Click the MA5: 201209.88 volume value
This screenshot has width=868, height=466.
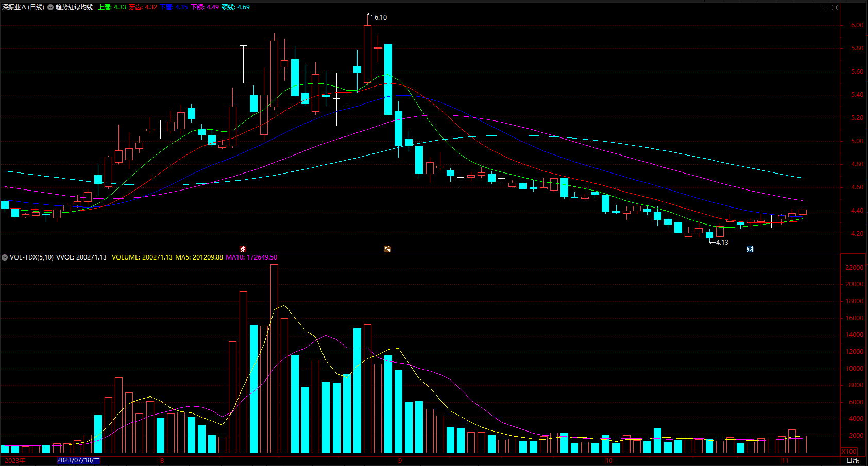199,257
